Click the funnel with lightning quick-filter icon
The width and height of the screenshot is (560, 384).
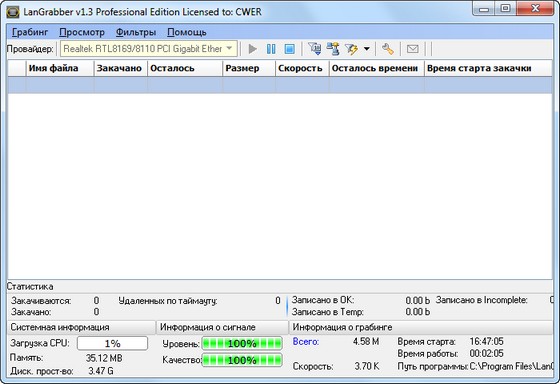[352, 49]
